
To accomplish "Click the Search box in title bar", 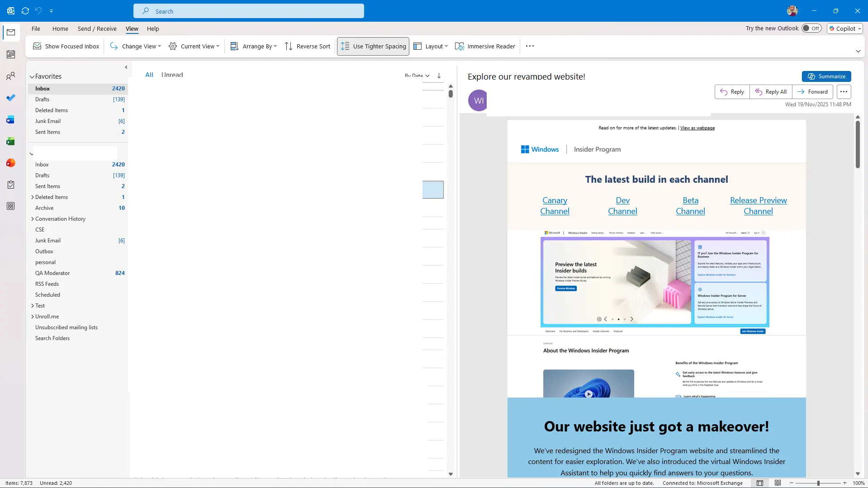I will pos(249,11).
